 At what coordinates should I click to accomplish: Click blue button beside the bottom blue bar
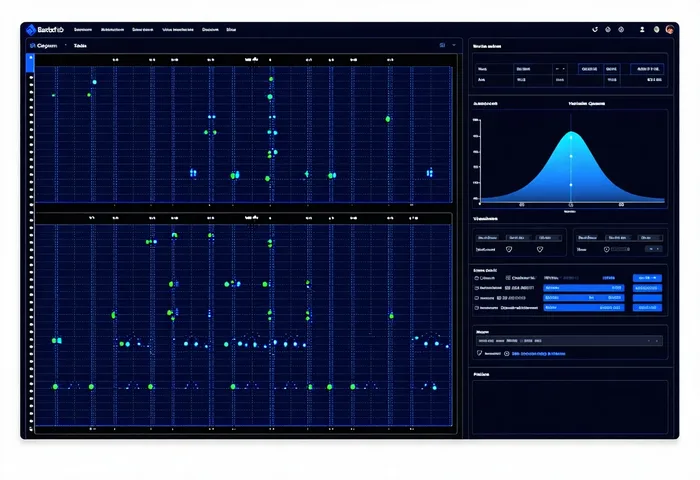point(647,308)
